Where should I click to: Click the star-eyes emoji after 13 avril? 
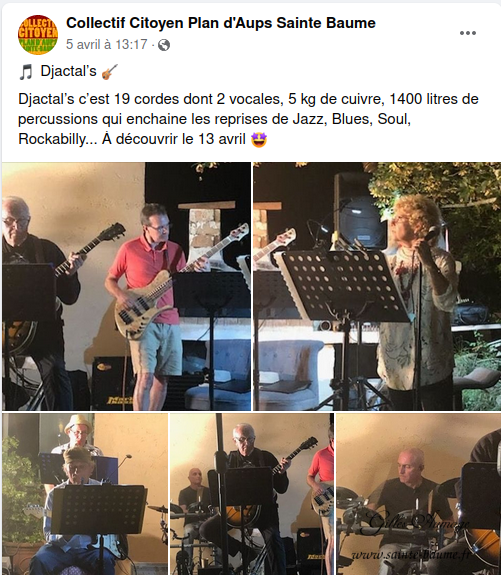[x=259, y=140]
